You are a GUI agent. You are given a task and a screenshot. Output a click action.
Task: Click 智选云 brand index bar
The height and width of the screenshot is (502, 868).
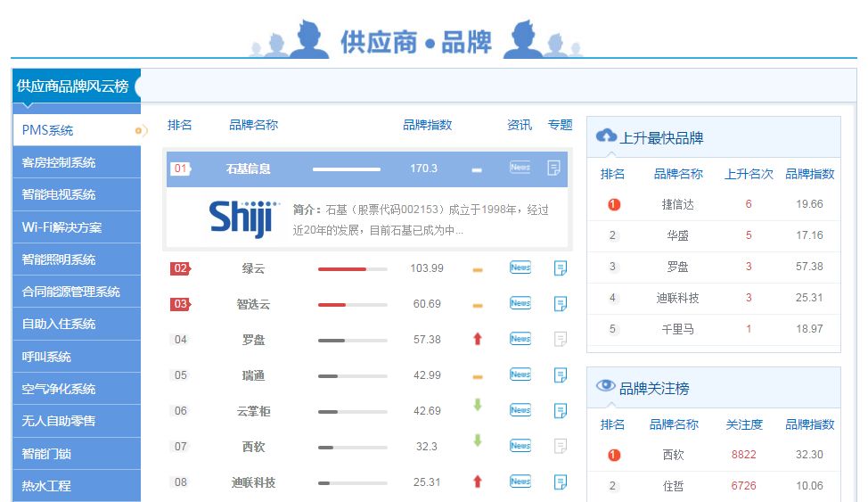353,304
